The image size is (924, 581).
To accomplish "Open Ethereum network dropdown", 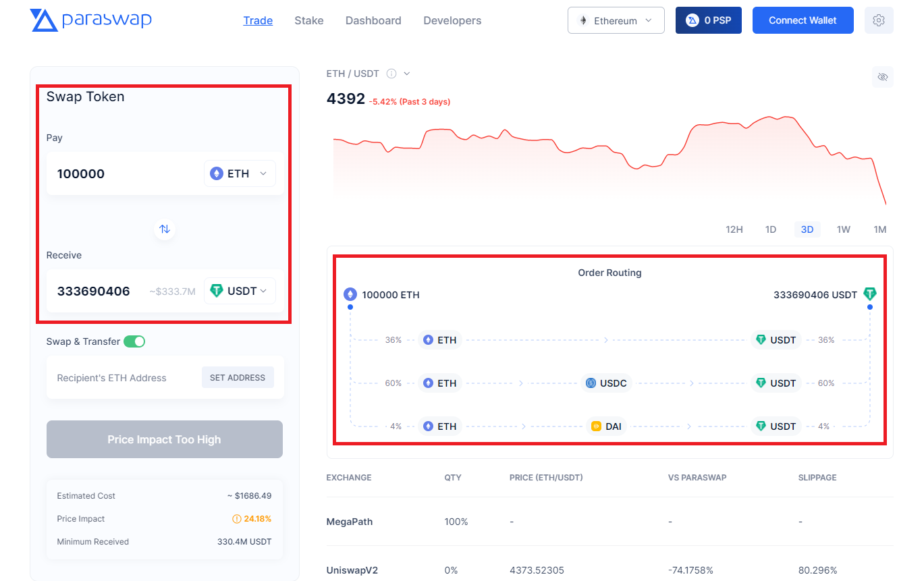I will [x=616, y=20].
